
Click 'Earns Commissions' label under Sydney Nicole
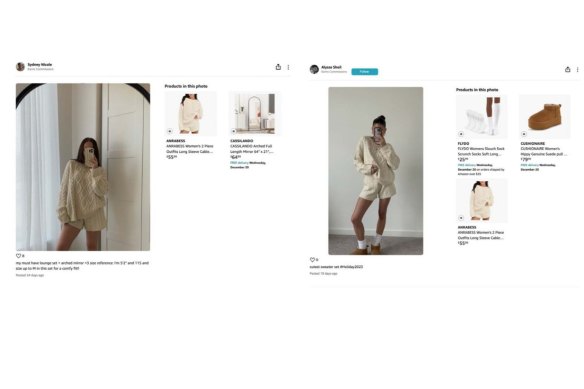click(41, 69)
